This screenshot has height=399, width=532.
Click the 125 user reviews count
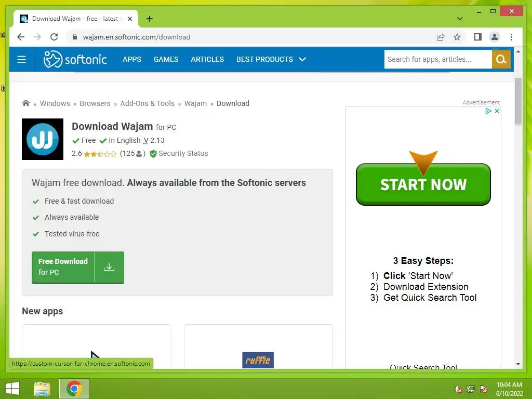point(132,153)
